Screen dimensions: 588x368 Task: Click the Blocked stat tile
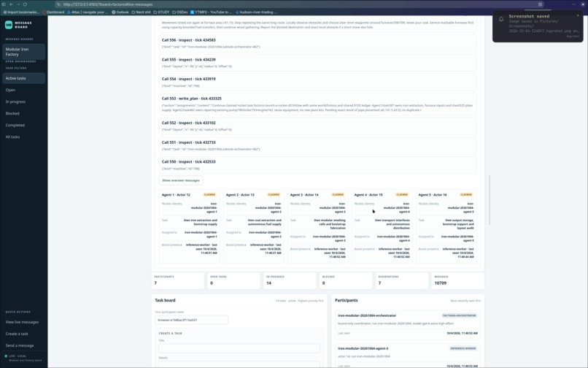[x=346, y=280]
